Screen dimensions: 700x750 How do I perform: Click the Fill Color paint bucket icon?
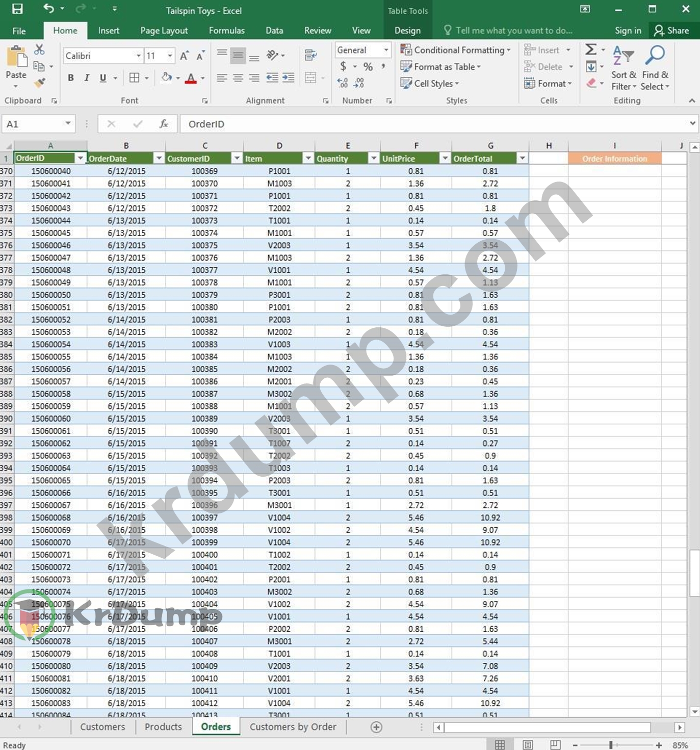(x=166, y=78)
